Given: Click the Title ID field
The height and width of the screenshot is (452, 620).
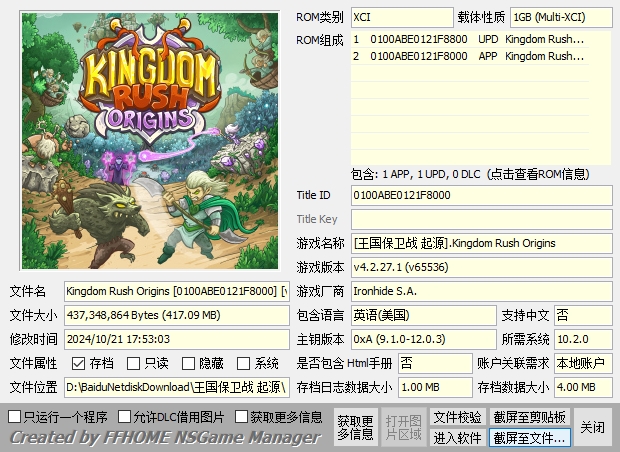Looking at the screenshot, I should coord(480,195).
